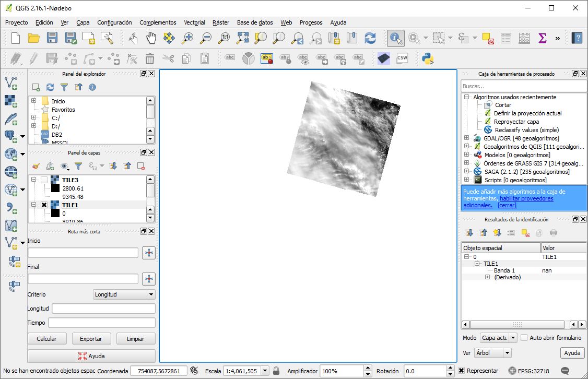588x379 pixels.
Task: Click the Identify Features tool
Action: coord(395,38)
